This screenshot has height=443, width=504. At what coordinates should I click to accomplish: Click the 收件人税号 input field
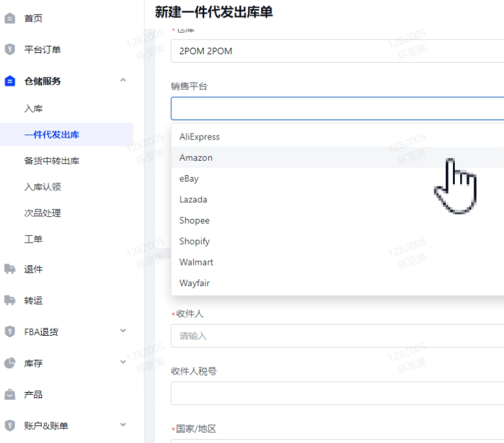[337, 393]
